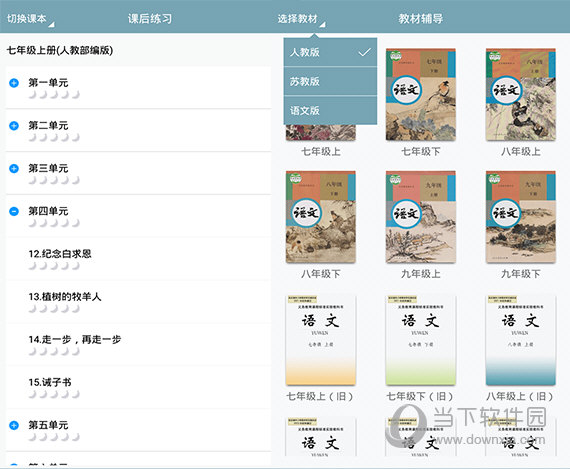
Task: Click the 七年级上册(人教部编版) heading
Action: click(60, 50)
